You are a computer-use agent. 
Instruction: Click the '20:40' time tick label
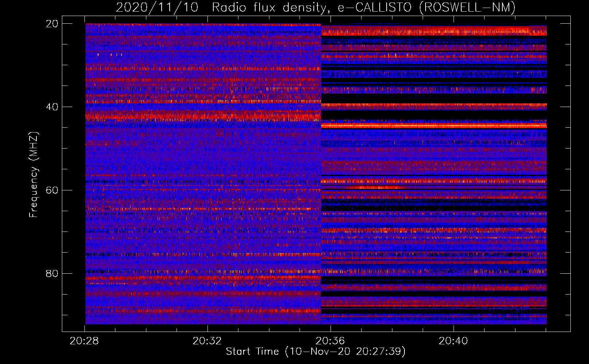[453, 341]
